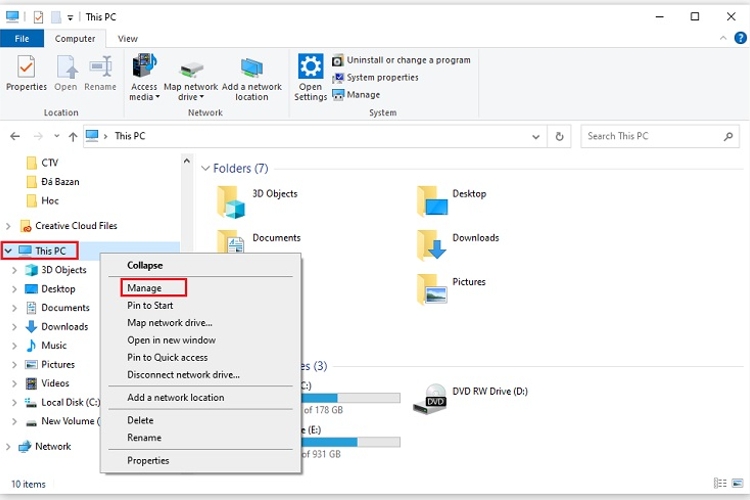Image resolution: width=750 pixels, height=500 pixels.
Task: Expand 3D Objects in navigation pane
Action: [14, 270]
